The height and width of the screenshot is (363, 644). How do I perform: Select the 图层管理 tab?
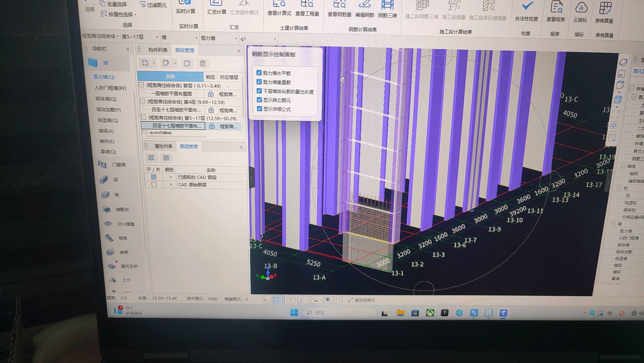pyautogui.click(x=189, y=146)
